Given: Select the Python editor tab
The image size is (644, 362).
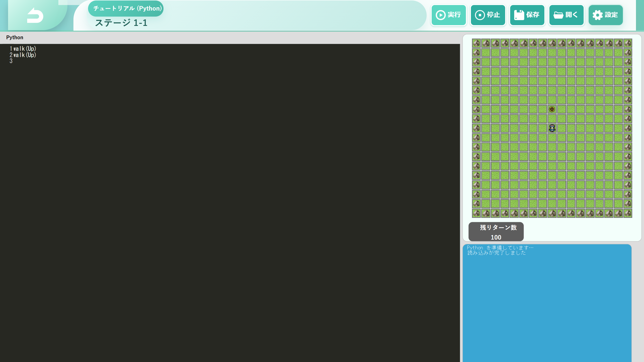Looking at the screenshot, I should click(x=15, y=37).
